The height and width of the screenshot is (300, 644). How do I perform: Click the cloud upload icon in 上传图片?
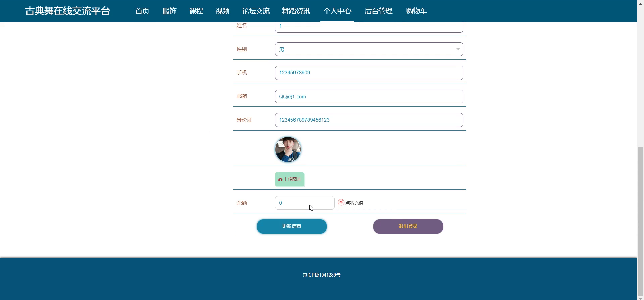[280, 180]
